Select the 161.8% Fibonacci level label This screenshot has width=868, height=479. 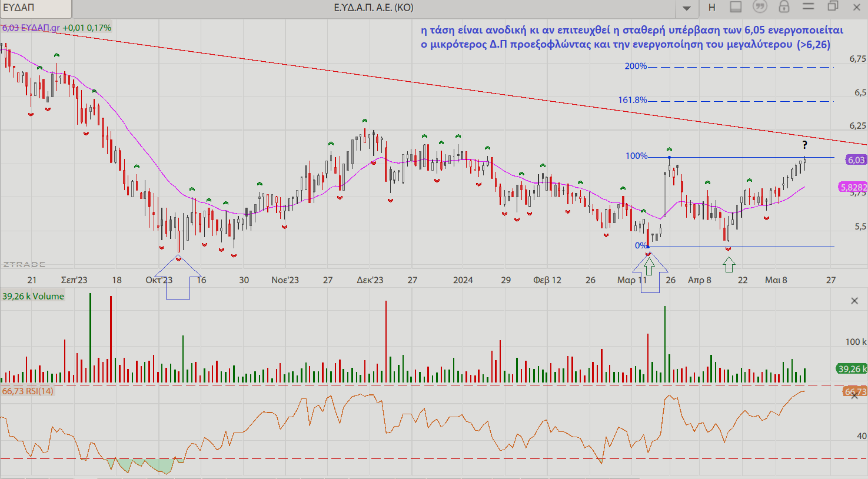[x=633, y=100]
